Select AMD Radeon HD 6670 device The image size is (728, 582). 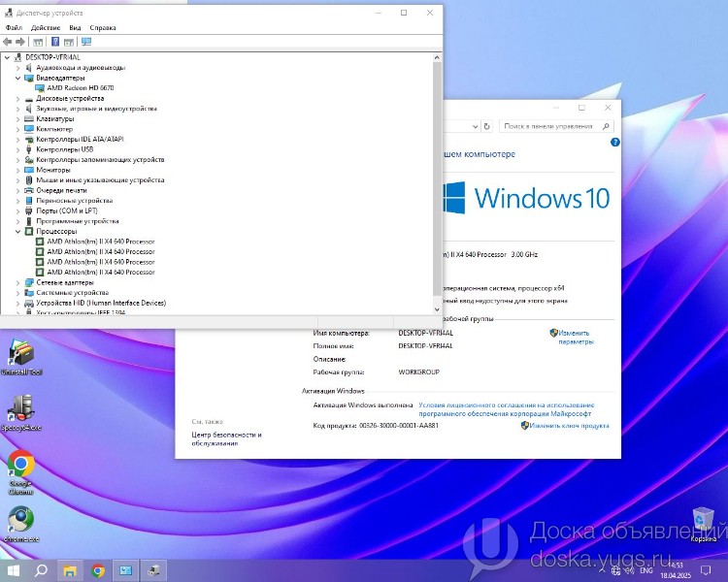pyautogui.click(x=81, y=87)
